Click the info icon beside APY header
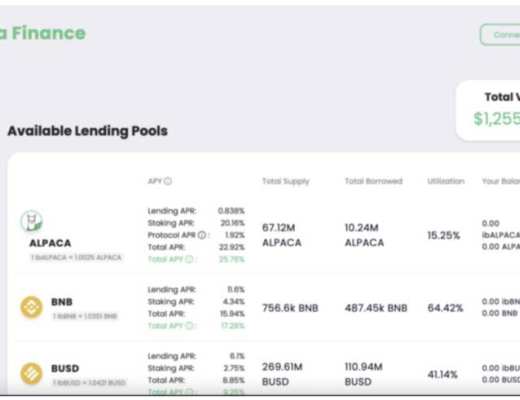The image size is (520, 400). pos(168,181)
